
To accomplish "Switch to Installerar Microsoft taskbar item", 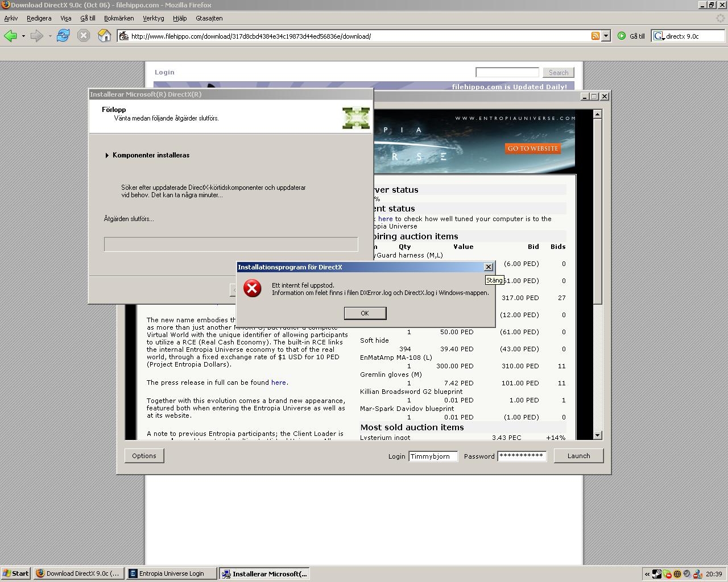I will (264, 573).
